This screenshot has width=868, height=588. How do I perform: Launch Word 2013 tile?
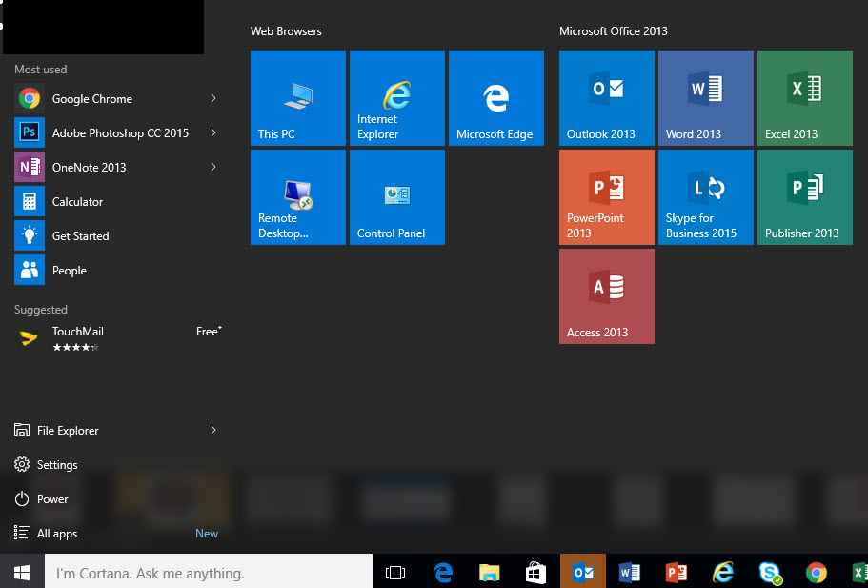[706, 98]
